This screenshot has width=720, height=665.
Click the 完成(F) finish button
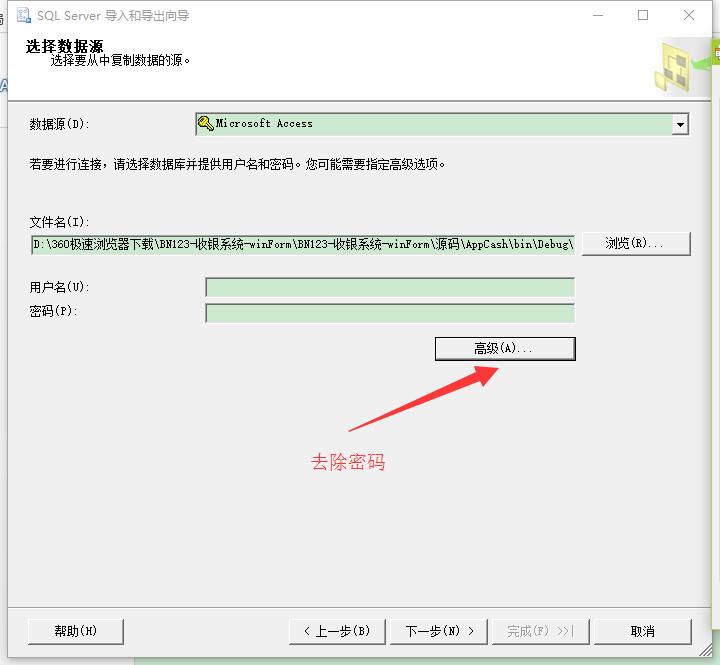click(540, 631)
